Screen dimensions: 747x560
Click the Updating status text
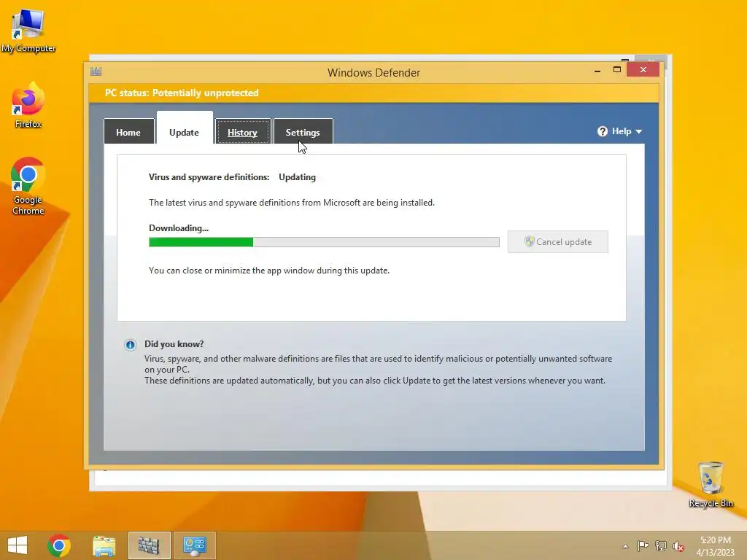[298, 177]
